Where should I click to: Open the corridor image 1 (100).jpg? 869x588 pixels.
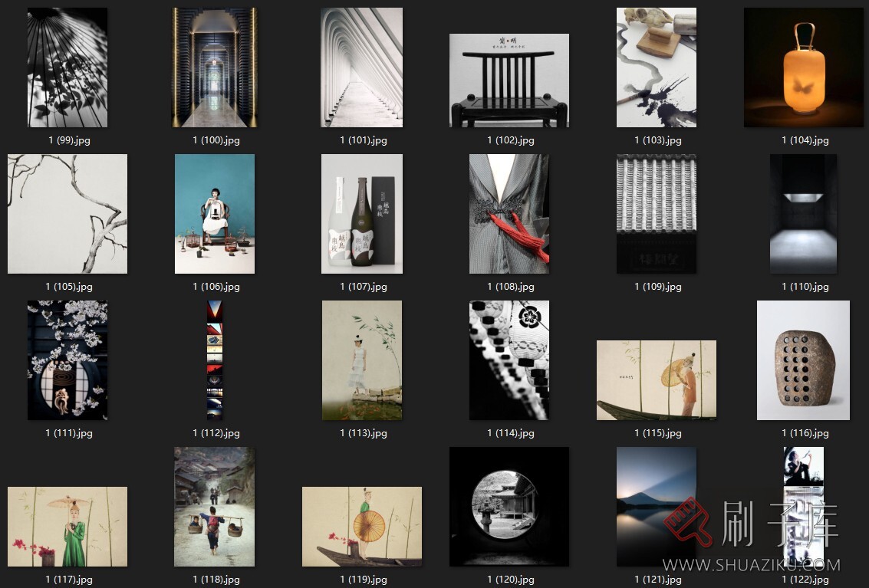pyautogui.click(x=215, y=67)
